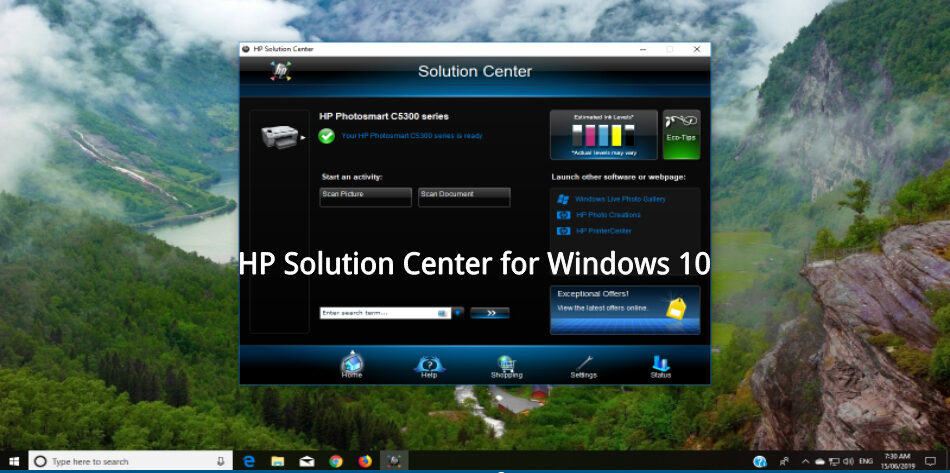
Task: Click the cyan ink level bar
Action: (603, 135)
